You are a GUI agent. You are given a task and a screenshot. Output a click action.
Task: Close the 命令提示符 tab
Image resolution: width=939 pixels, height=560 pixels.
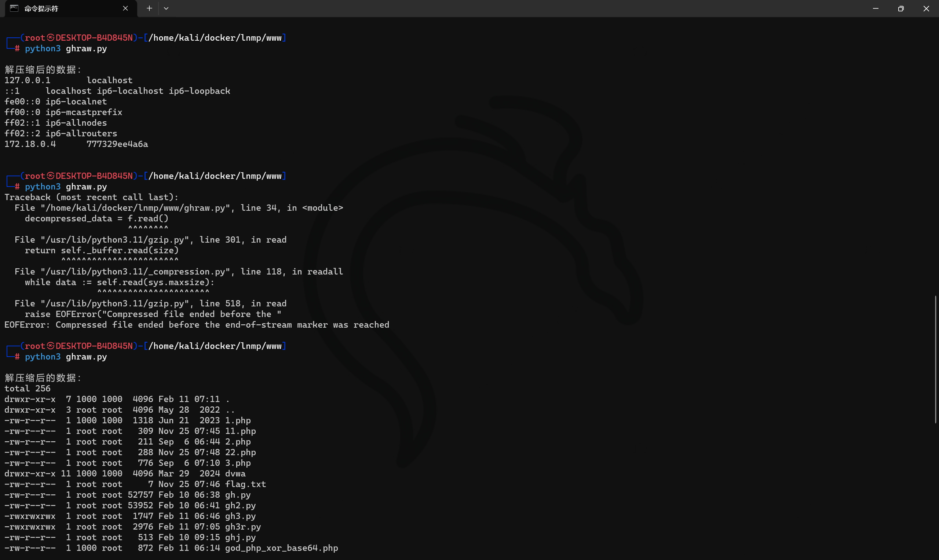tap(125, 8)
